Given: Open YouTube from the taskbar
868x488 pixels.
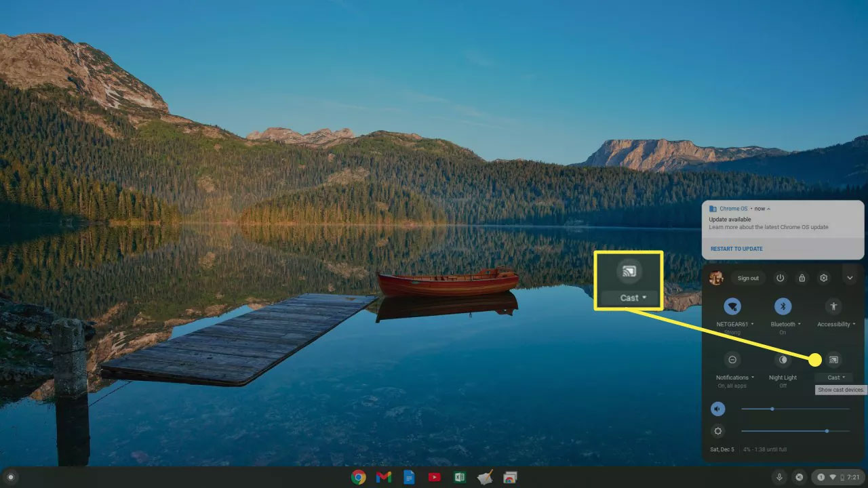Looking at the screenshot, I should coord(433,477).
